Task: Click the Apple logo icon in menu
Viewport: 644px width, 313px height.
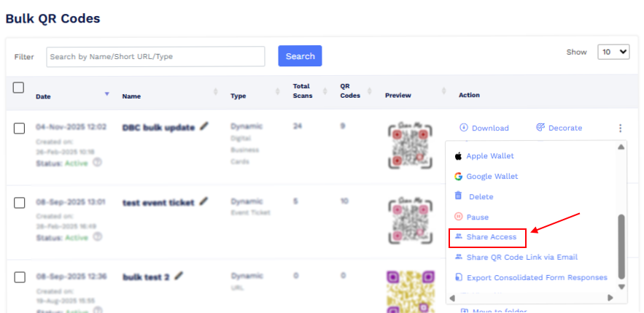Action: click(x=458, y=156)
